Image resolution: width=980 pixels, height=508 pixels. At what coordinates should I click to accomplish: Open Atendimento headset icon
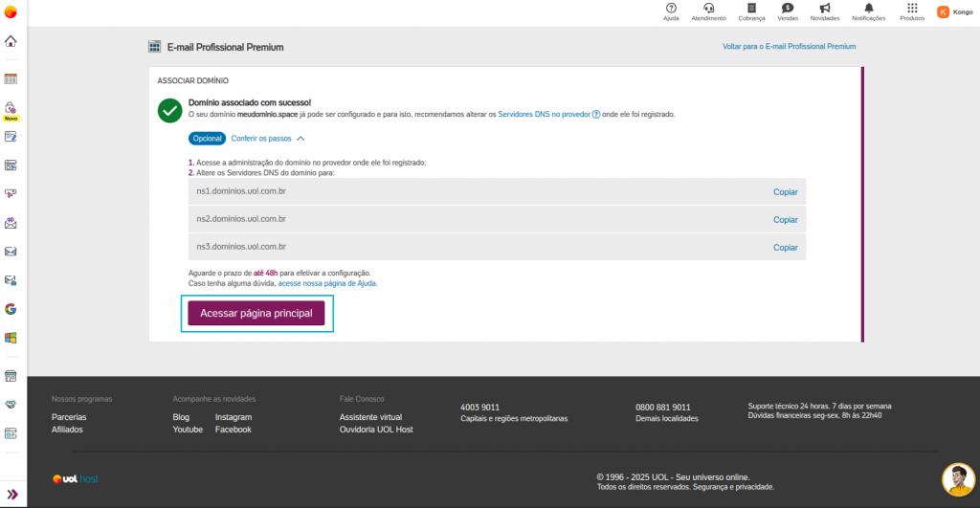pos(709,11)
